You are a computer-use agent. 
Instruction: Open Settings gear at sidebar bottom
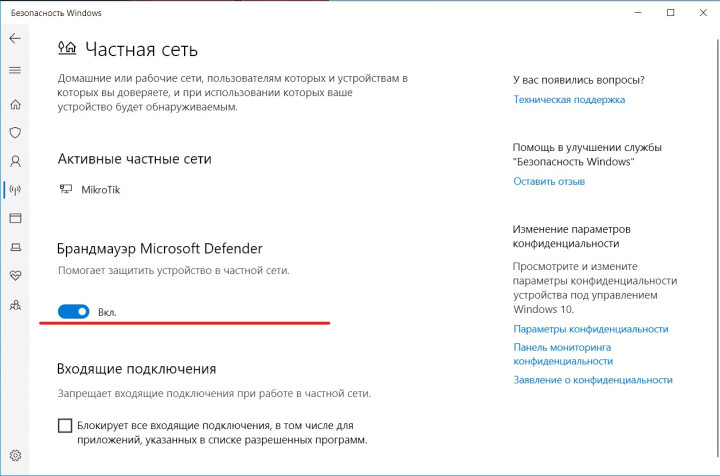[x=15, y=457]
